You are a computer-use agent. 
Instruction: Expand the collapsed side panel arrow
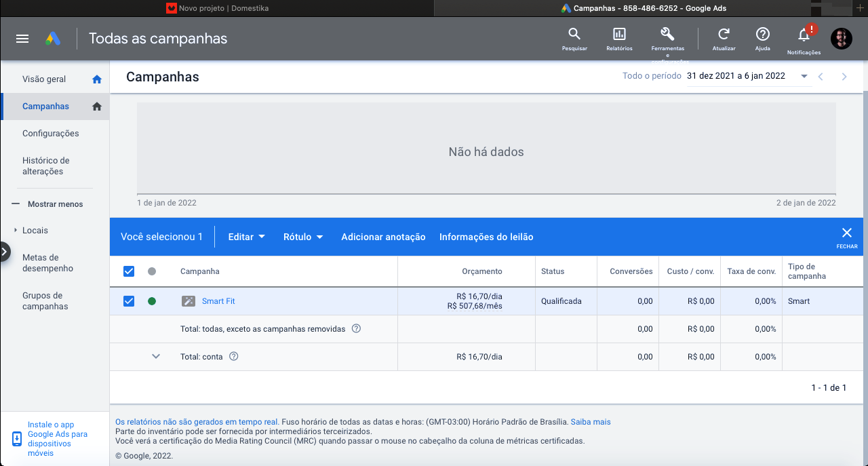pos(5,252)
